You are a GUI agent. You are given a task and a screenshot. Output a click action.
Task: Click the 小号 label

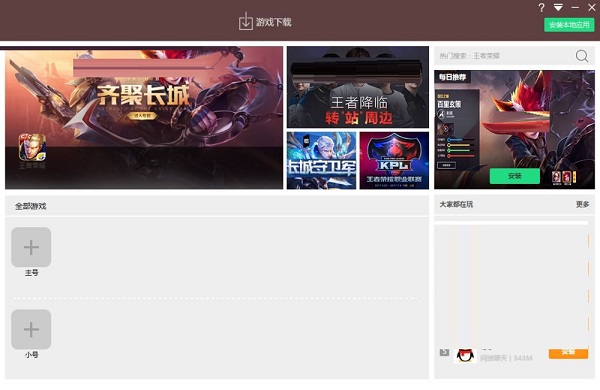pyautogui.click(x=31, y=355)
